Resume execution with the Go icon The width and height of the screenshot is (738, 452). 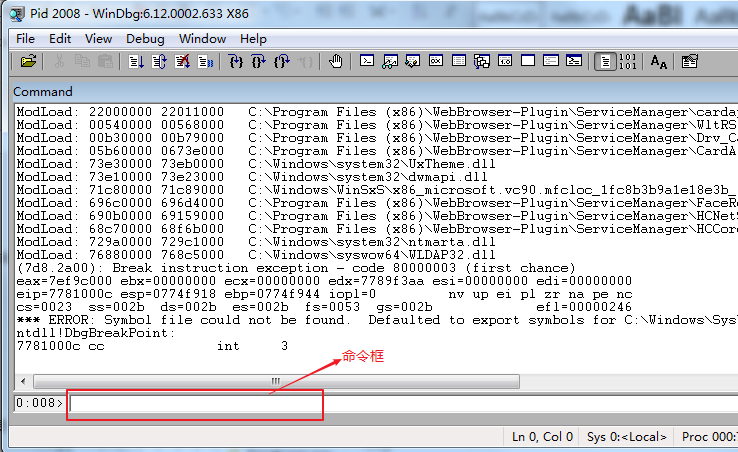(x=136, y=61)
